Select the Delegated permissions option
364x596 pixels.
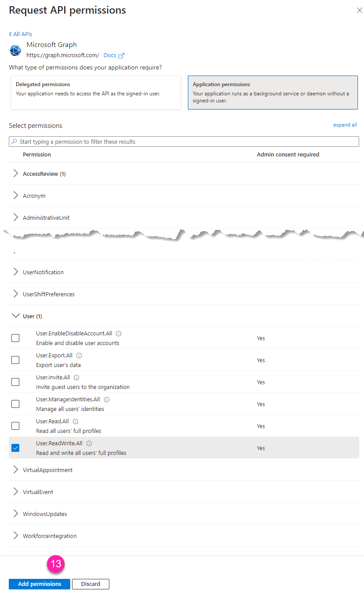click(x=96, y=92)
